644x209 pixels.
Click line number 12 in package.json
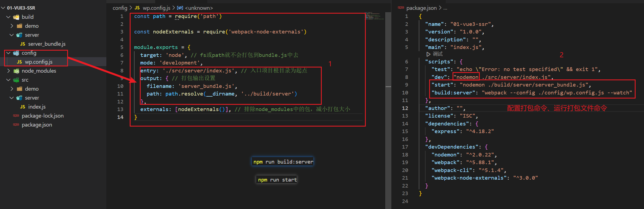click(x=405, y=108)
